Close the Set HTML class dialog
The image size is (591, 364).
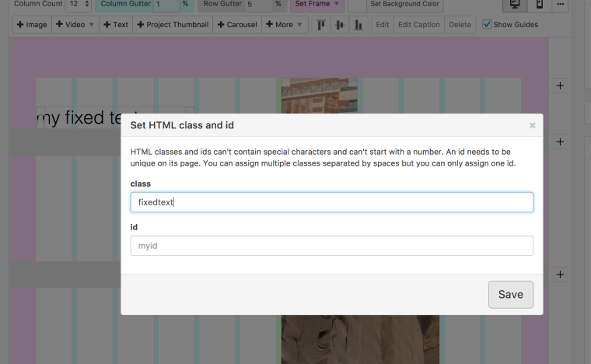point(532,125)
